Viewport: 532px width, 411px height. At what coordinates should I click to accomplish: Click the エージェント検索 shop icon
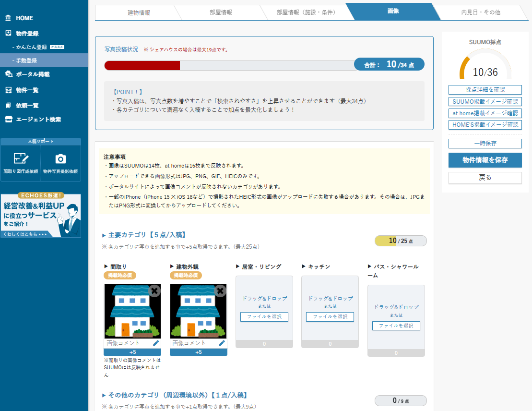(8, 120)
